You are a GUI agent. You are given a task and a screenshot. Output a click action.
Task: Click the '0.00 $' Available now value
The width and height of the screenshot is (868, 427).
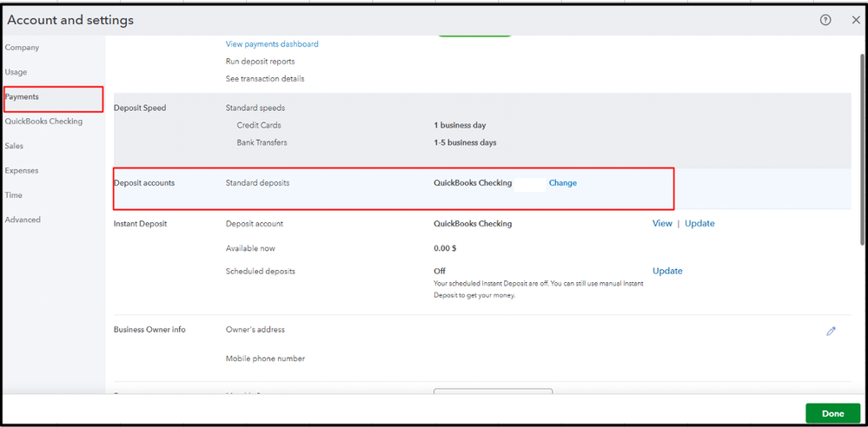click(445, 248)
